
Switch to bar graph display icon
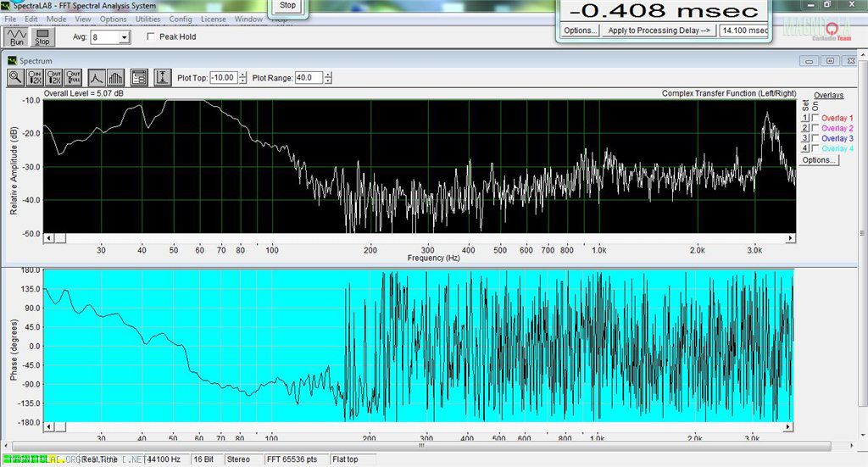(x=116, y=77)
